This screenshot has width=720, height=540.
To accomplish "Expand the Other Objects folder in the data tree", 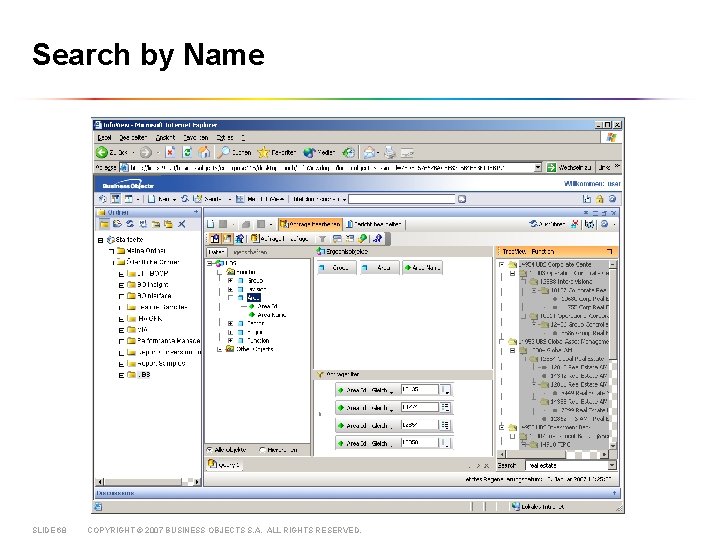I will click(219, 349).
